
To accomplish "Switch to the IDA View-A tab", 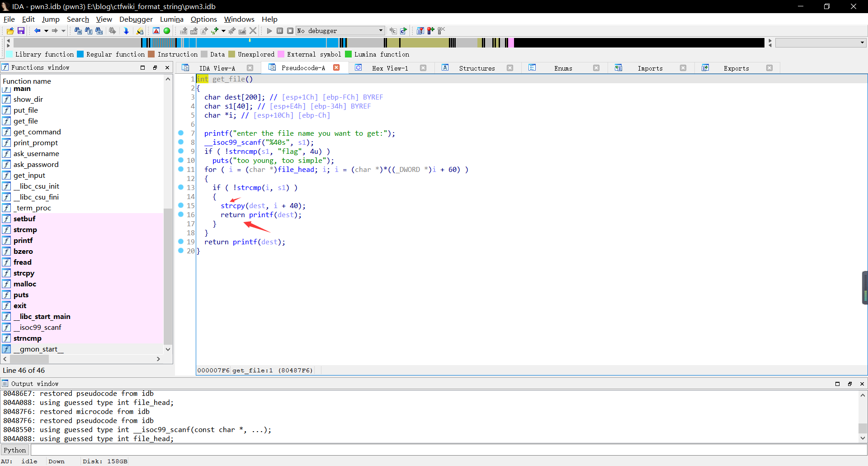I will (x=217, y=68).
